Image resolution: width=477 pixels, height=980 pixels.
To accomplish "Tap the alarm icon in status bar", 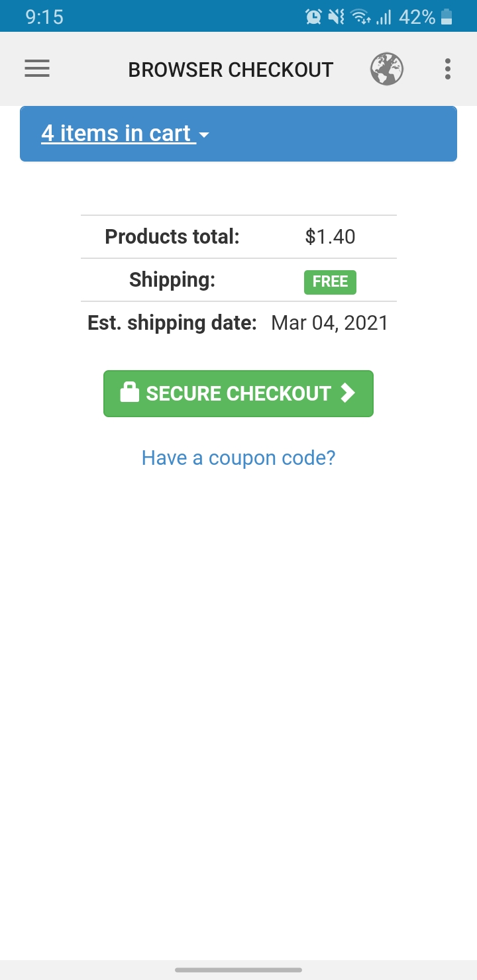I will click(313, 17).
